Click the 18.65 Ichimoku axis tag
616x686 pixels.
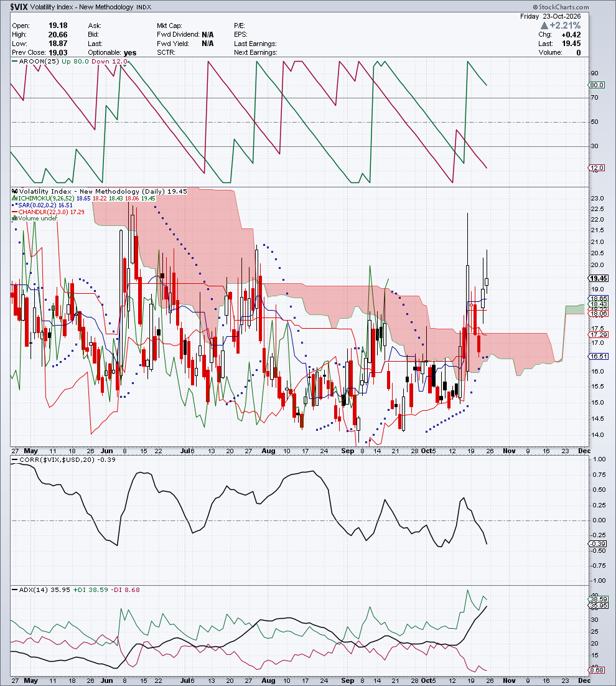(599, 298)
